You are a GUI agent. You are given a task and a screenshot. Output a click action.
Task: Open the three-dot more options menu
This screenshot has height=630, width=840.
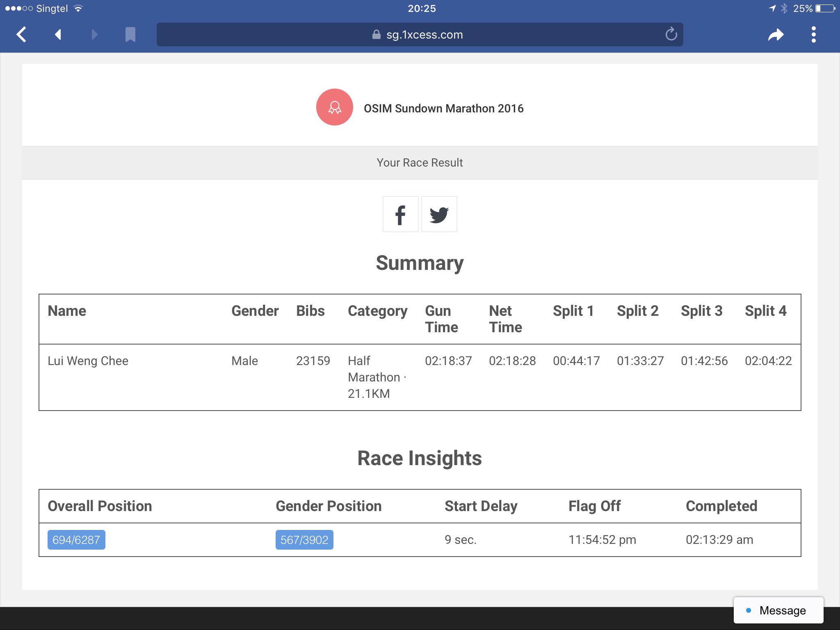click(x=814, y=34)
